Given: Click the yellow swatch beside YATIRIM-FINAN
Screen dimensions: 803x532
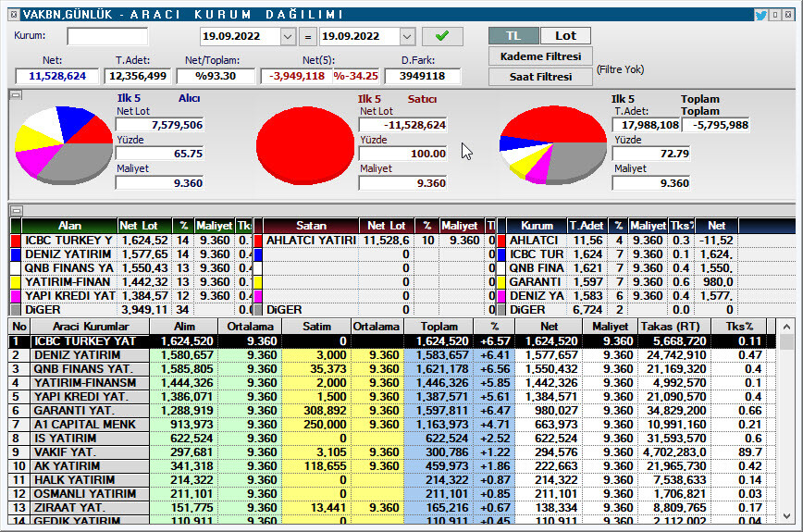Looking at the screenshot, I should 16,282.
